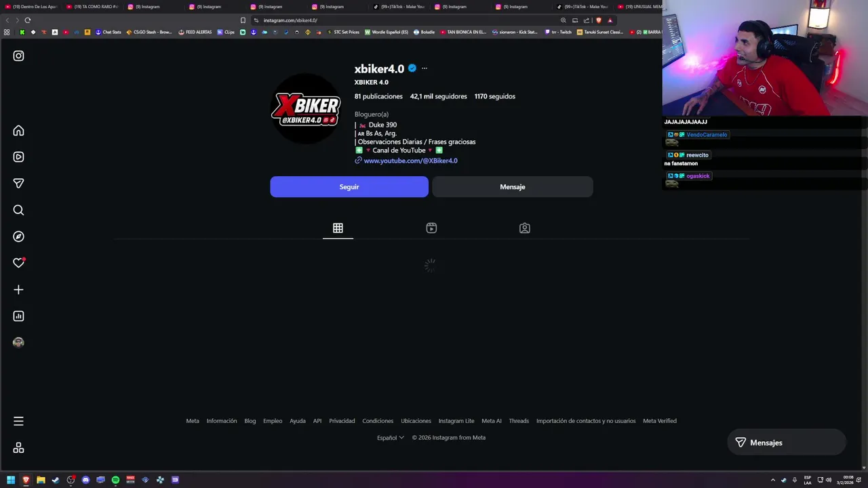Switch to the "UNUSUAL MEM" browser tab
This screenshot has width=868, height=488.
coord(638,7)
